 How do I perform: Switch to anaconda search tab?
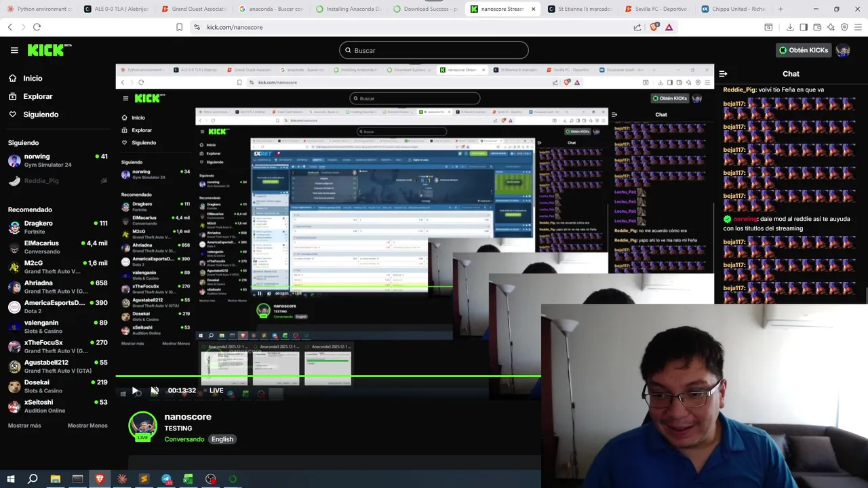[x=271, y=9]
